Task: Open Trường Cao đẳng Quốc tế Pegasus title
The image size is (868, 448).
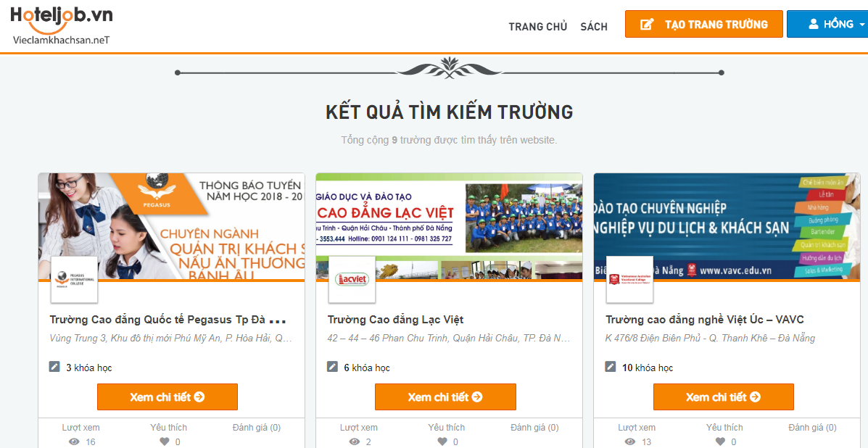Action: [x=168, y=320]
